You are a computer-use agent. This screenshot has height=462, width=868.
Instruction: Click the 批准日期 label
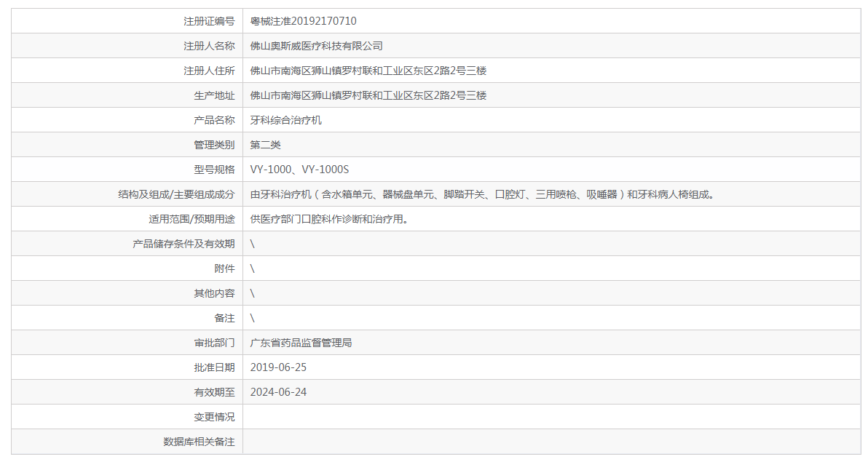213,367
